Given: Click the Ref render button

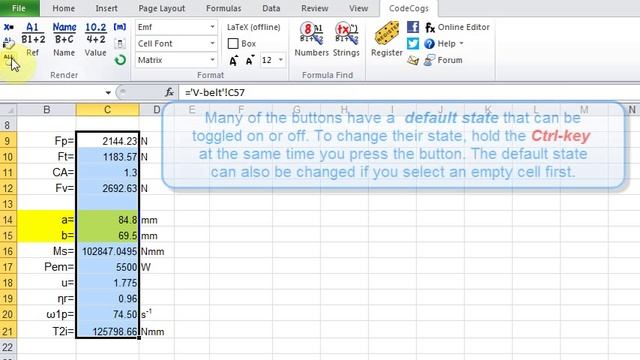Looking at the screenshot, I should pos(33,39).
